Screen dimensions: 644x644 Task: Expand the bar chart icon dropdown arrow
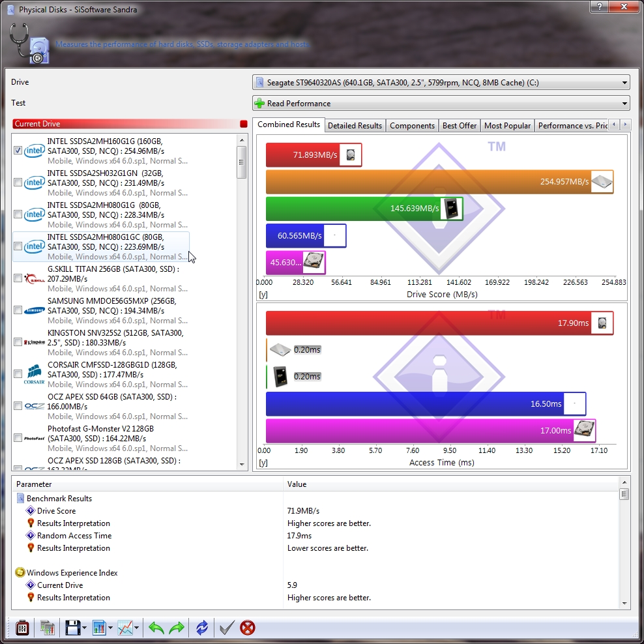pos(110,628)
